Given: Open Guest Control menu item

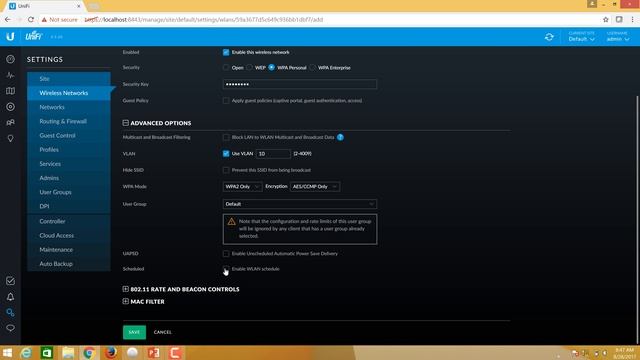Looking at the screenshot, I should point(69,136).
